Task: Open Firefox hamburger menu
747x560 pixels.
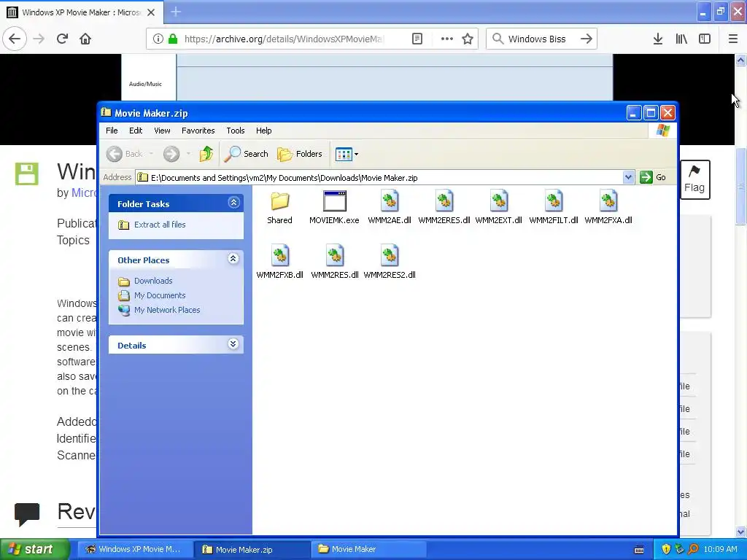Action: [733, 39]
